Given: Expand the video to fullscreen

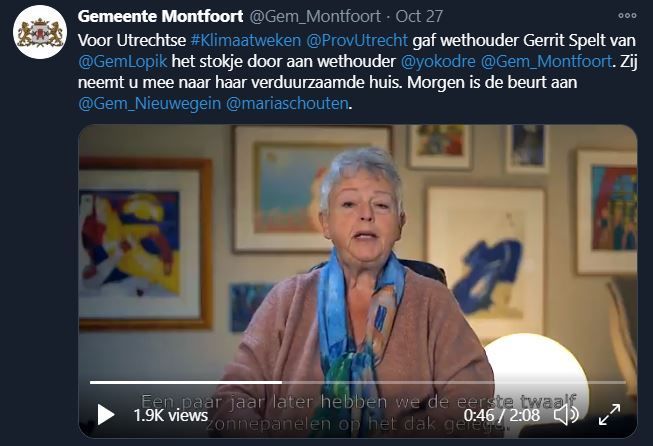Looking at the screenshot, I should (x=609, y=415).
